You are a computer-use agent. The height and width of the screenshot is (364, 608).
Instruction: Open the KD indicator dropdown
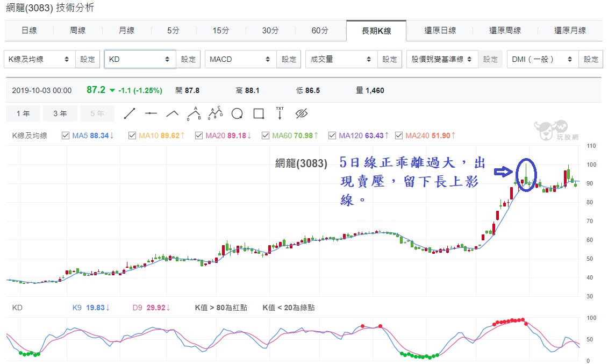tap(140, 59)
